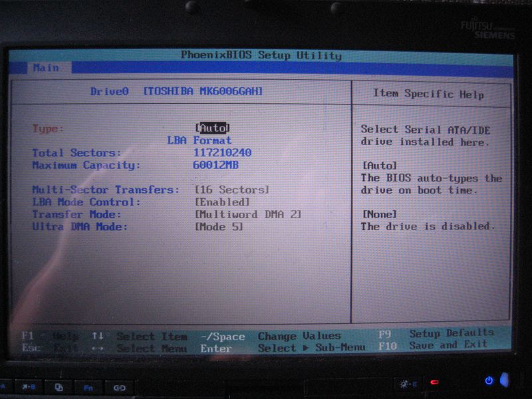The height and width of the screenshot is (399, 532).
Task: Click the up/down arrows key hint
Action: 97,336
